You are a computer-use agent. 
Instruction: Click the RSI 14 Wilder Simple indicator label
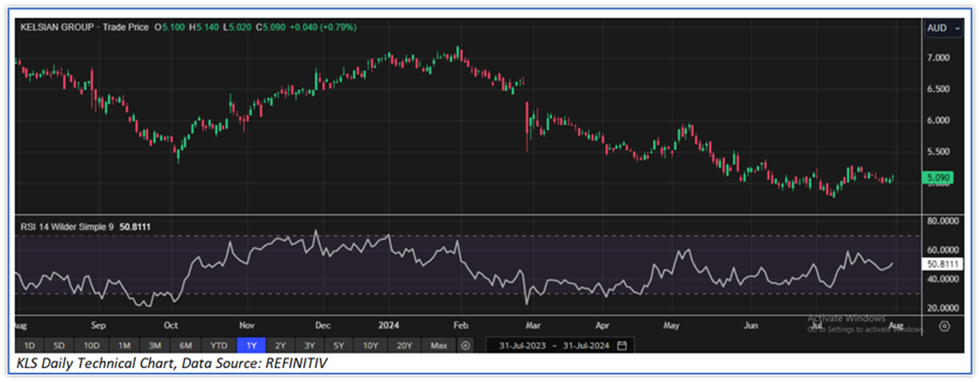pos(65,226)
